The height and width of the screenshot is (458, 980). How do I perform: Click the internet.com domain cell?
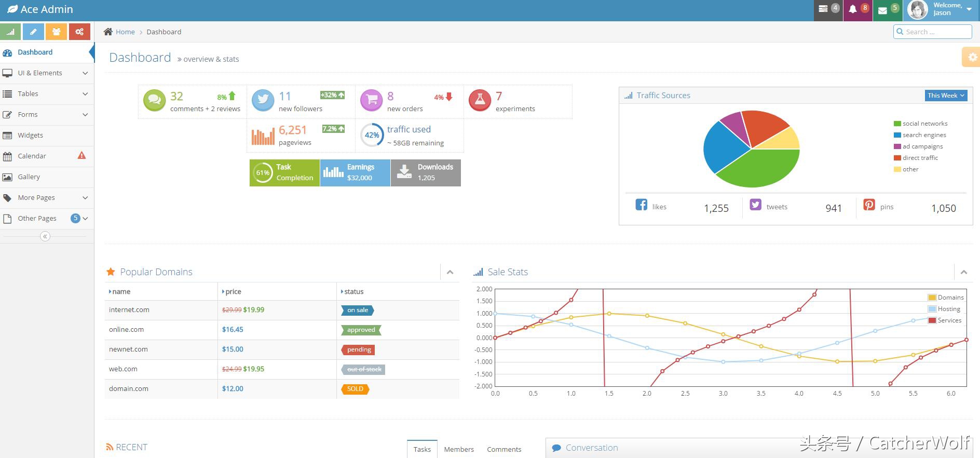click(161, 310)
